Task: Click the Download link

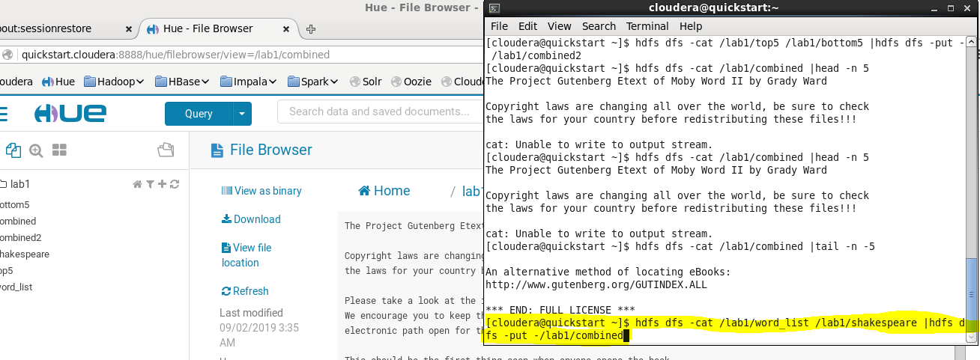Action: pos(251,219)
